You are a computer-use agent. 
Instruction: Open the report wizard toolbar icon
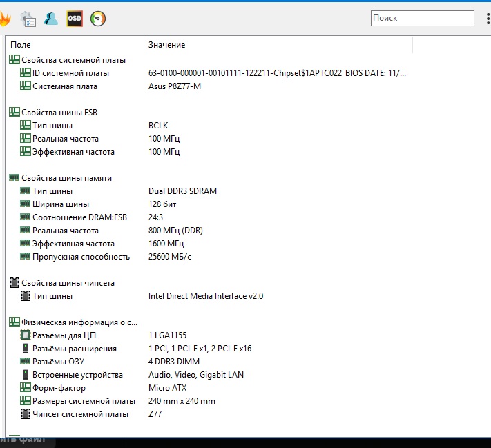28,19
